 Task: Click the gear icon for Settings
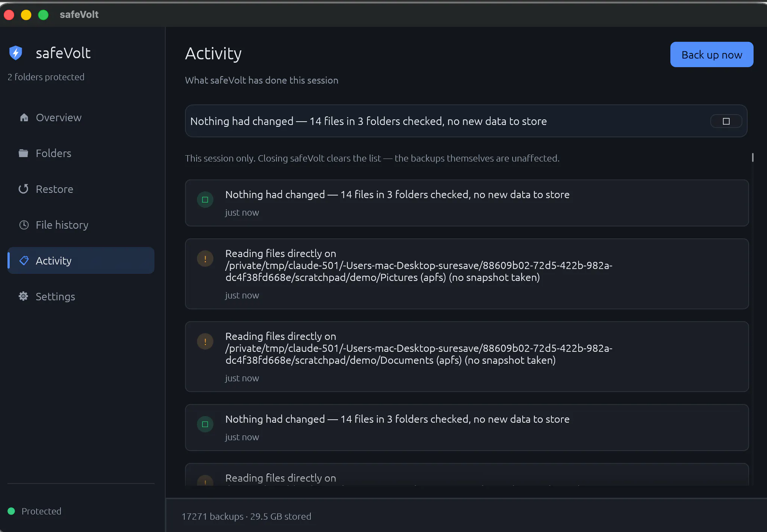24,296
